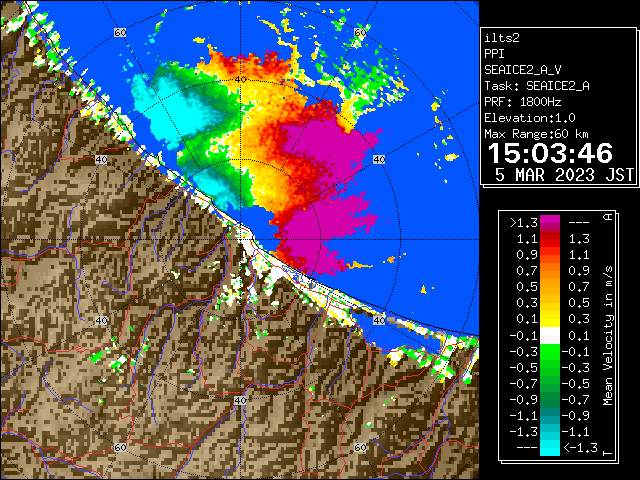Image resolution: width=640 pixels, height=480 pixels.
Task: Click the 15:03:46 timestamp
Action: click(550, 153)
